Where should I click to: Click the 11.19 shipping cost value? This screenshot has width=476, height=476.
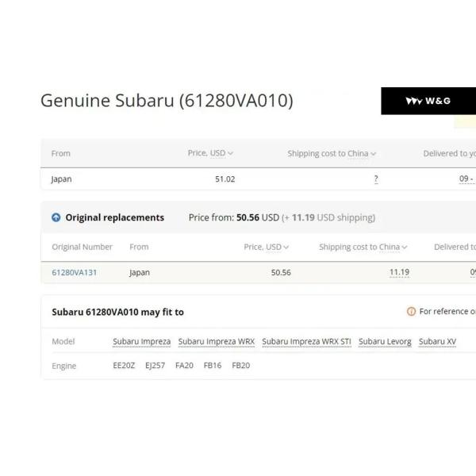coord(400,272)
